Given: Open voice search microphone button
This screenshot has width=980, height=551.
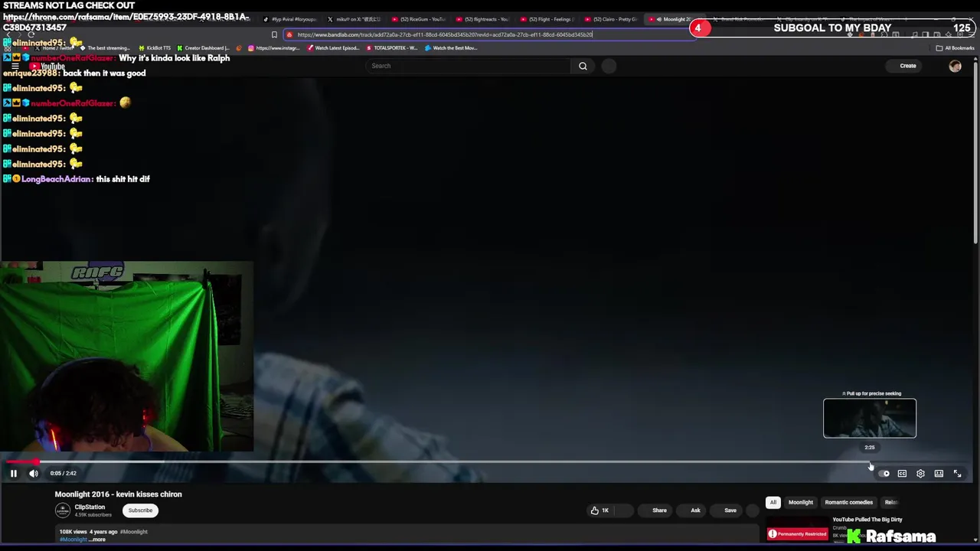Looking at the screenshot, I should 609,66.
